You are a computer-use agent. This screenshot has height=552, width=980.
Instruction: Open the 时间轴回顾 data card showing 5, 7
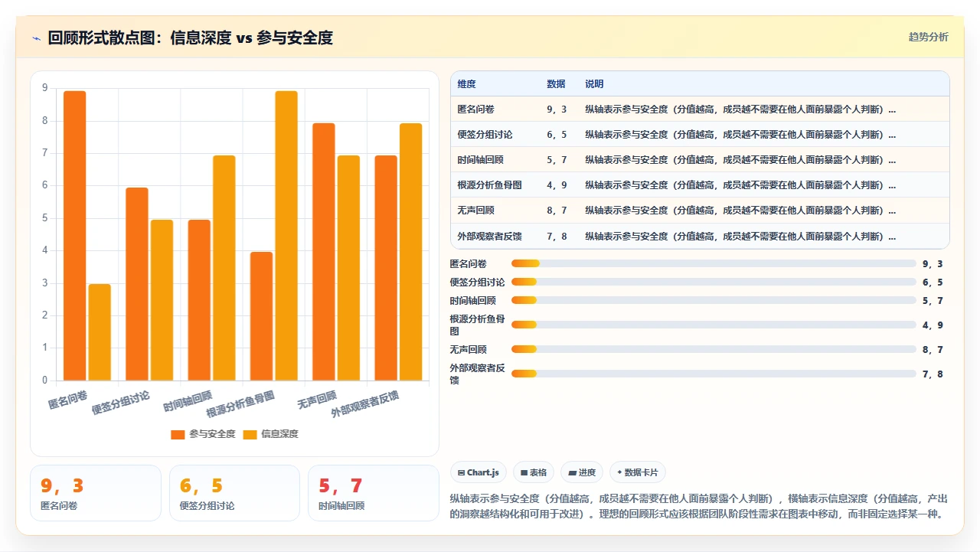[374, 493]
